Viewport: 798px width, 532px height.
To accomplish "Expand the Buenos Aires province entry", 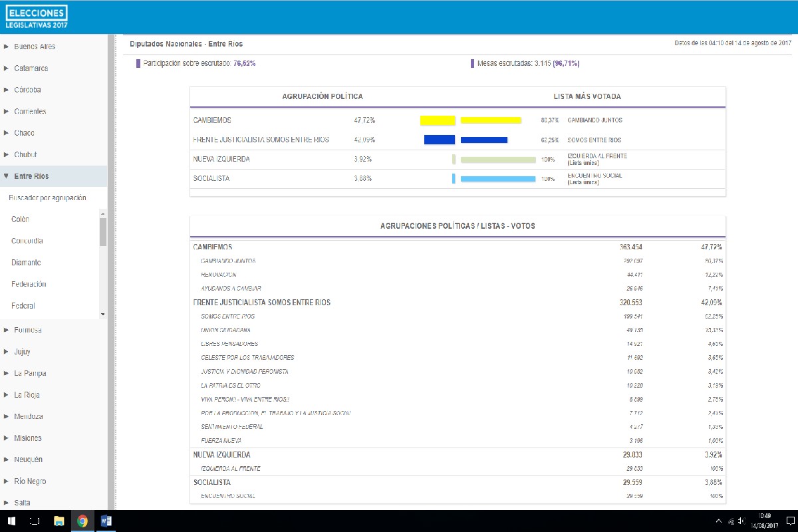I will tap(34, 47).
